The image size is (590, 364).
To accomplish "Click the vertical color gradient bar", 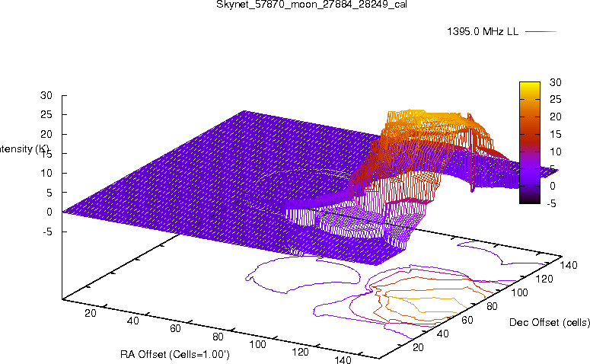I will [529, 142].
